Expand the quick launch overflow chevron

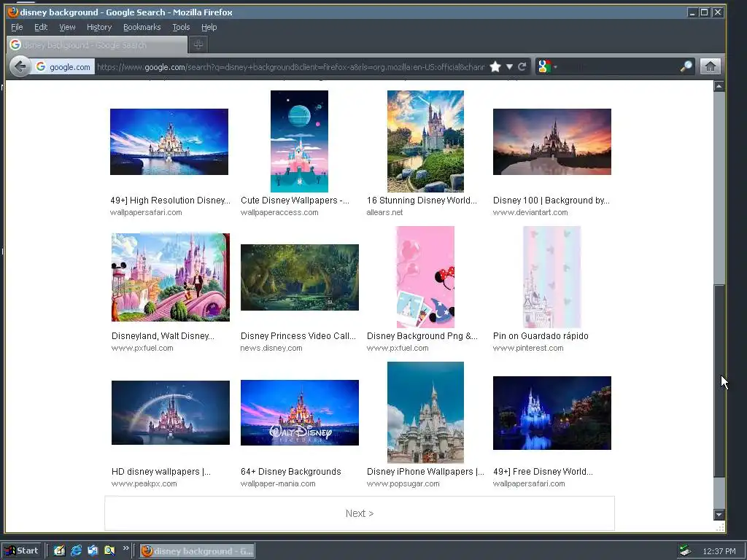[x=125, y=548]
